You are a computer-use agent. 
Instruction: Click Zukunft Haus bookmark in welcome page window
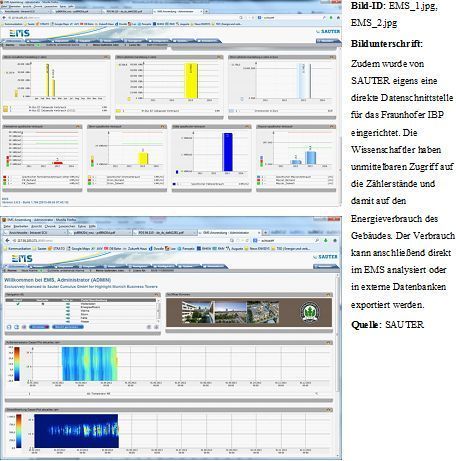click(x=136, y=248)
